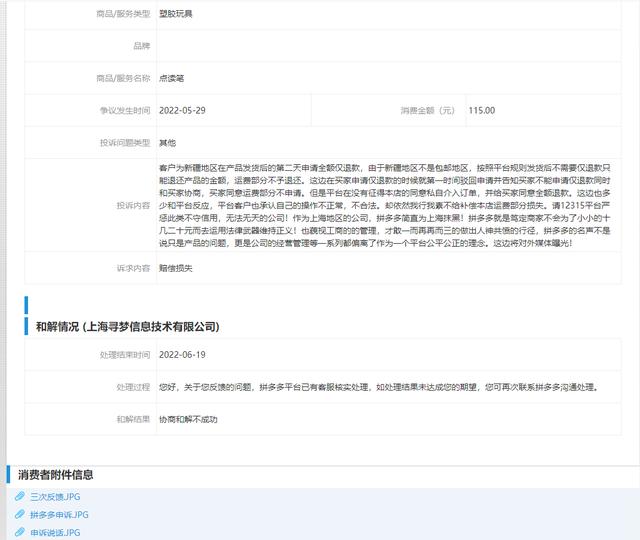Click the 其他 complaint problem type value
Screen dimensions: 640x540
tap(167, 143)
